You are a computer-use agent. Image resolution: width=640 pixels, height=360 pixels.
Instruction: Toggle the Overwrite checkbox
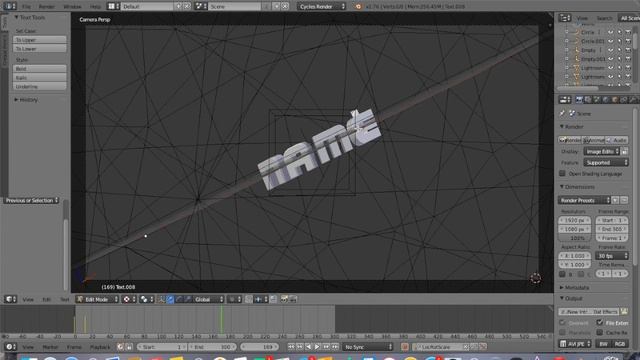tap(562, 322)
